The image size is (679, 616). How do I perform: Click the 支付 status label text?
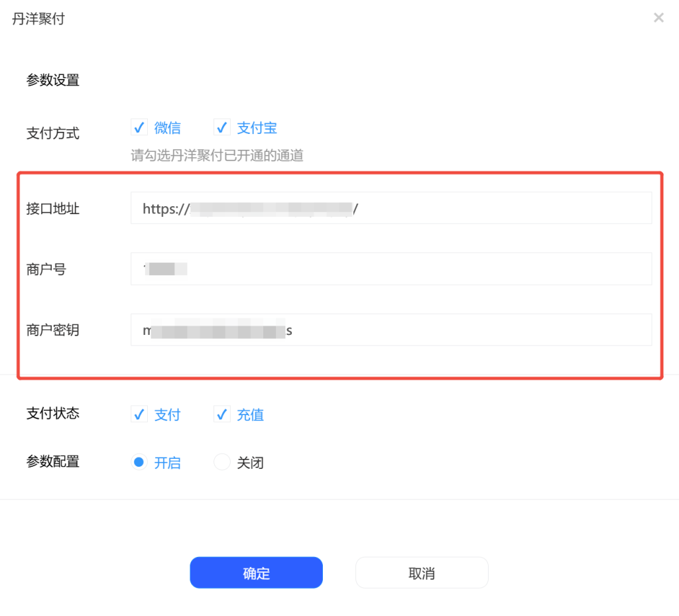point(168,414)
